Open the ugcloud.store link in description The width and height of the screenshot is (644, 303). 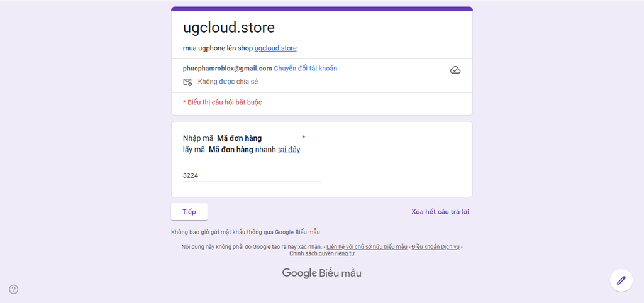(x=275, y=48)
